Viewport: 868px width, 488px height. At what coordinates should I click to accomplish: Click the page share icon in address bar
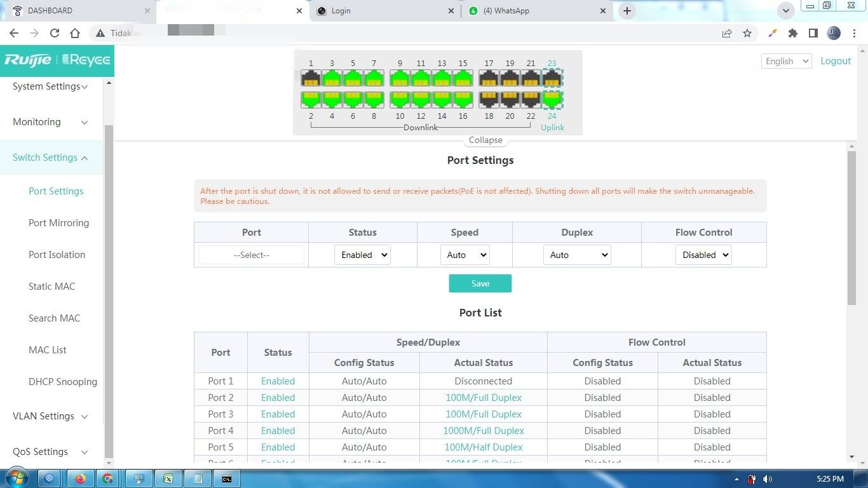pos(727,33)
